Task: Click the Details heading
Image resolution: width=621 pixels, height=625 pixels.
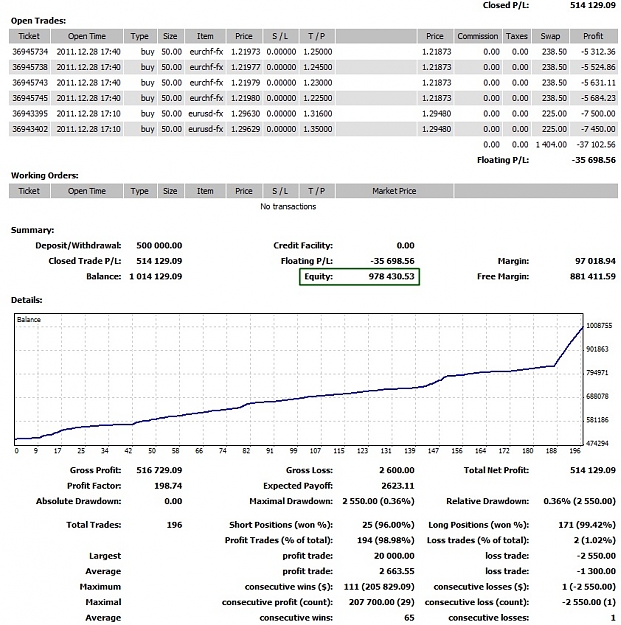Action: click(x=26, y=300)
